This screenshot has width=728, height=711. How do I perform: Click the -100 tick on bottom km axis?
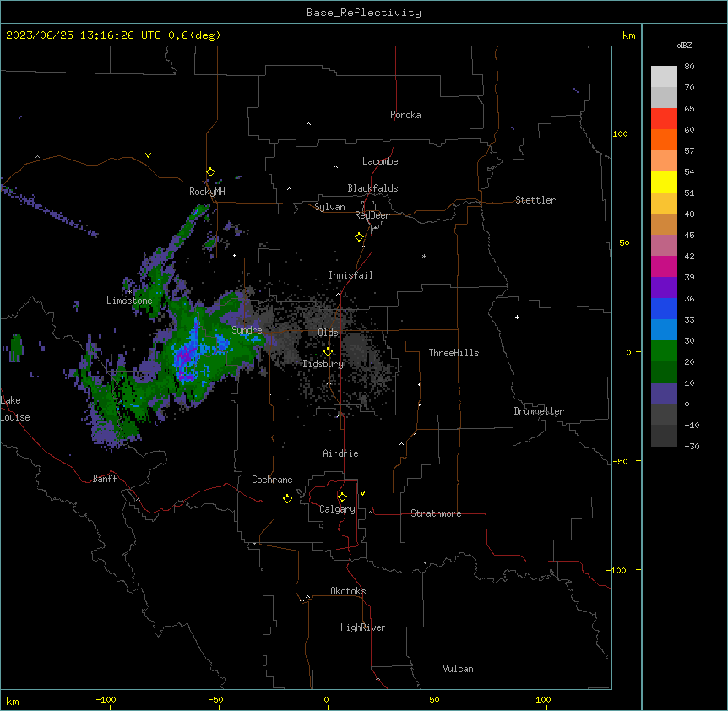106,699
